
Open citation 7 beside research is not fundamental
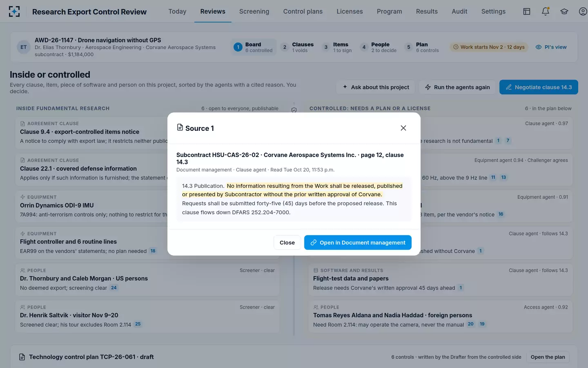(x=508, y=141)
